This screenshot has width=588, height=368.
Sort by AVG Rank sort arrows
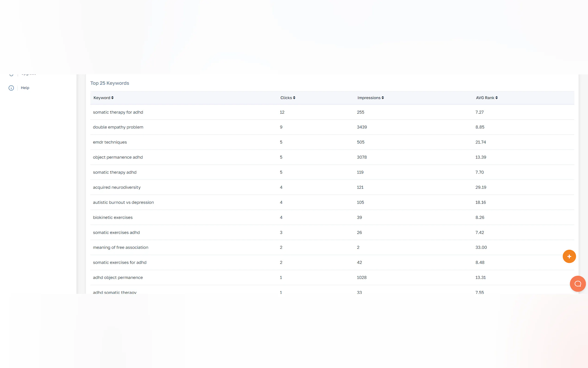[x=496, y=98]
